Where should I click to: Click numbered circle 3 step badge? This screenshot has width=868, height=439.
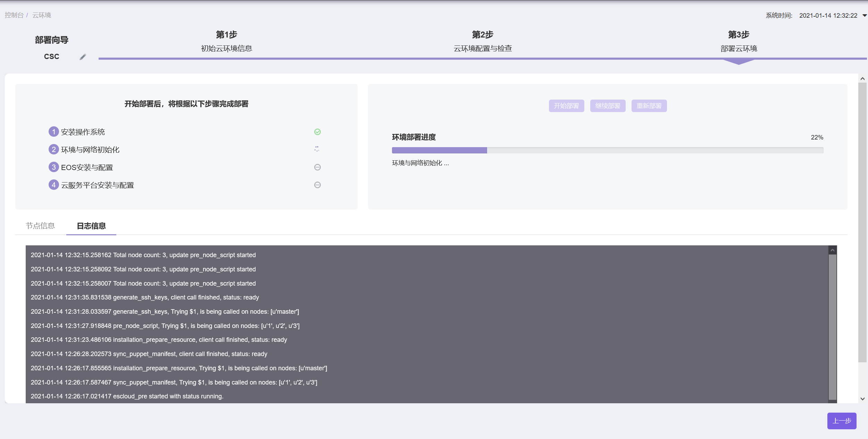[x=53, y=167]
